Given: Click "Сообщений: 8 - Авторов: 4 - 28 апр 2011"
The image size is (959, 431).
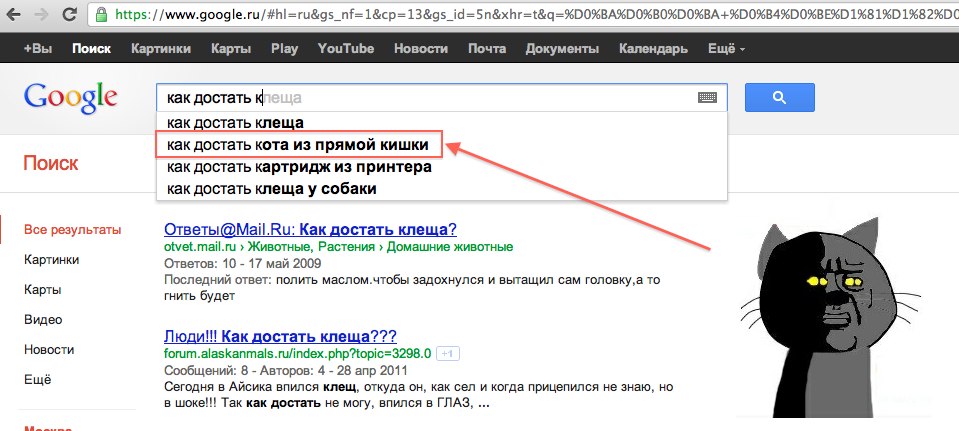Looking at the screenshot, I should [286, 370].
